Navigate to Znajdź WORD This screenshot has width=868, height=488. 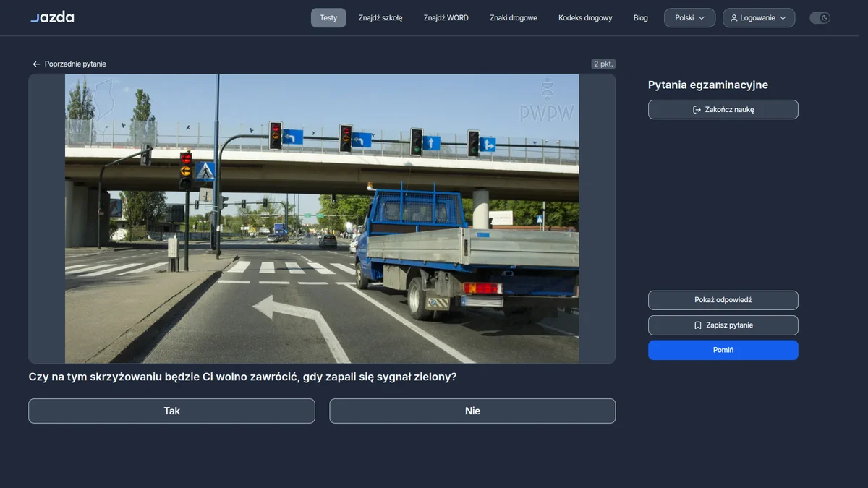pyautogui.click(x=446, y=18)
